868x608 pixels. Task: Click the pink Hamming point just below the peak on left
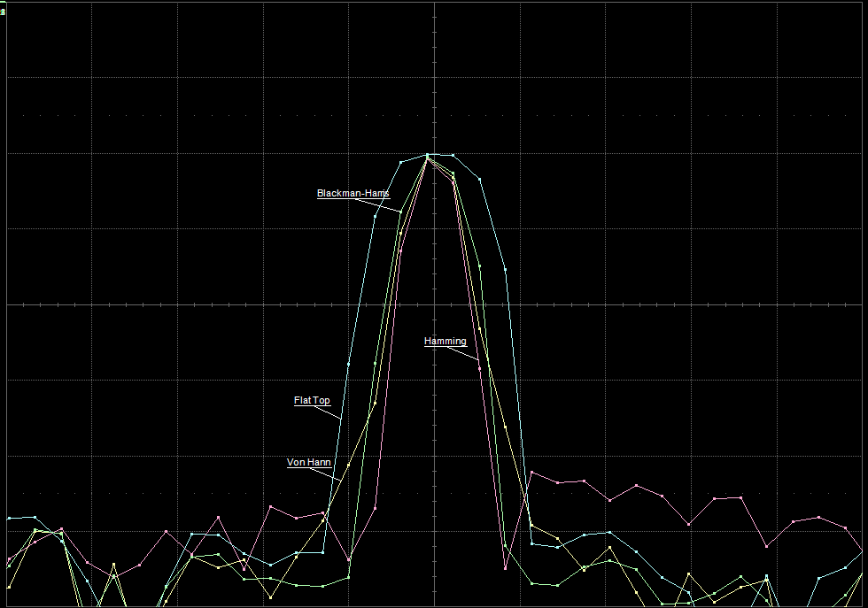(x=401, y=250)
